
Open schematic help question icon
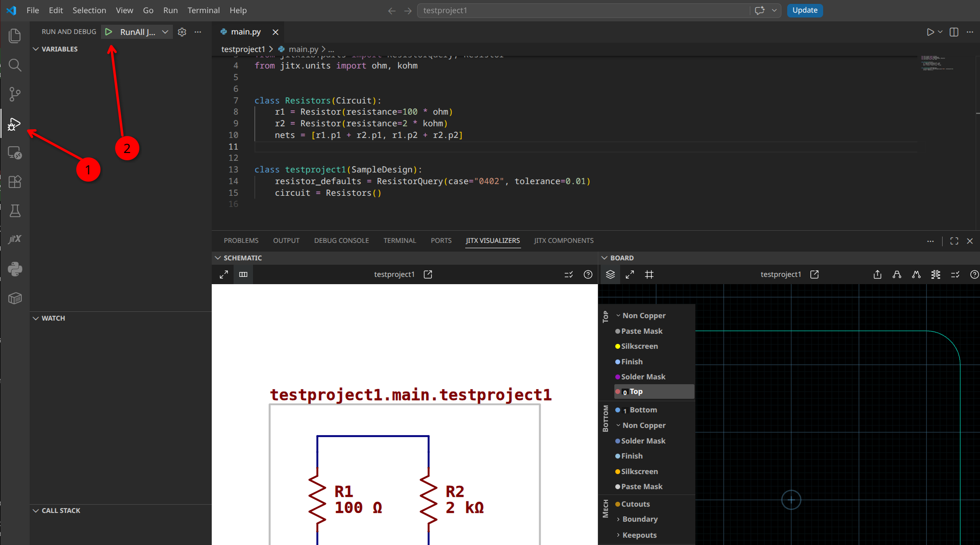pos(588,274)
